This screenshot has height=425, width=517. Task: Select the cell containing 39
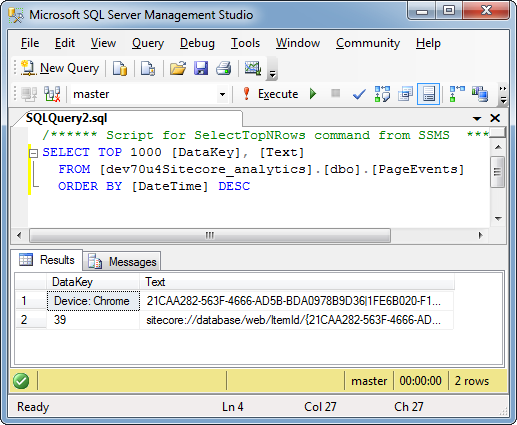point(93,320)
